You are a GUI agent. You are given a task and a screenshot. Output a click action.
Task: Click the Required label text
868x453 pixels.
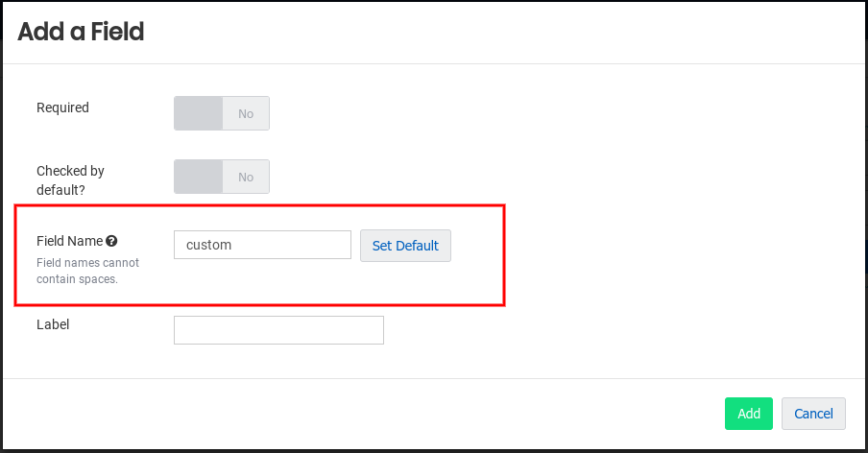coord(62,107)
